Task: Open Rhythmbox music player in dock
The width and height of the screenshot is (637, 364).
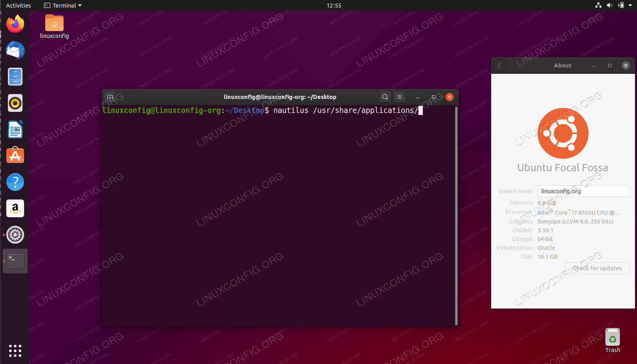Action: 15,103
